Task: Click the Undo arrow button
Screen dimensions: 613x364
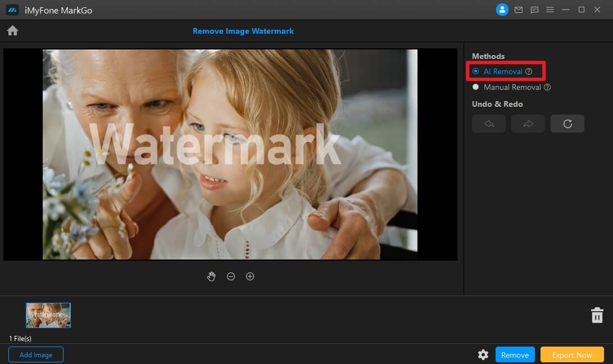Action: tap(489, 124)
